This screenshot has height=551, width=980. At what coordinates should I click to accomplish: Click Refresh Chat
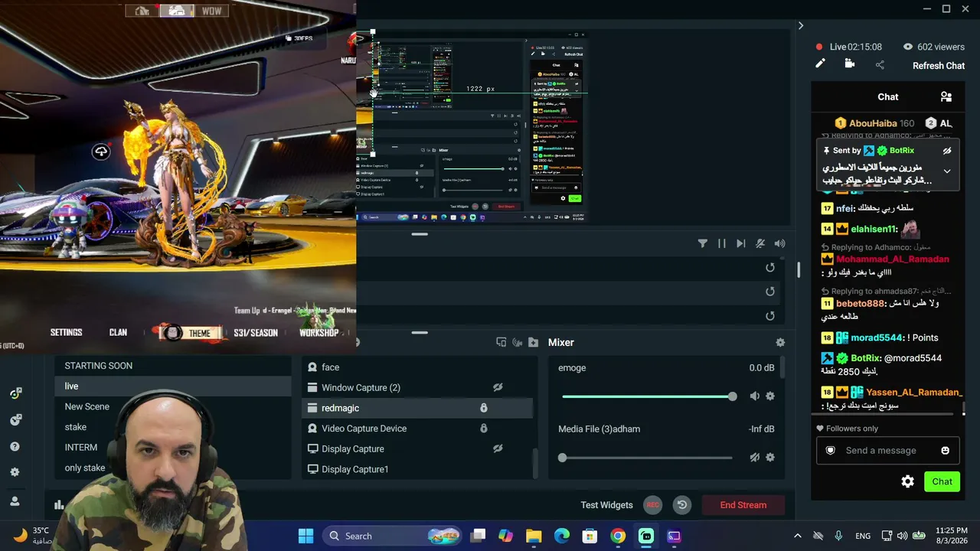(939, 66)
